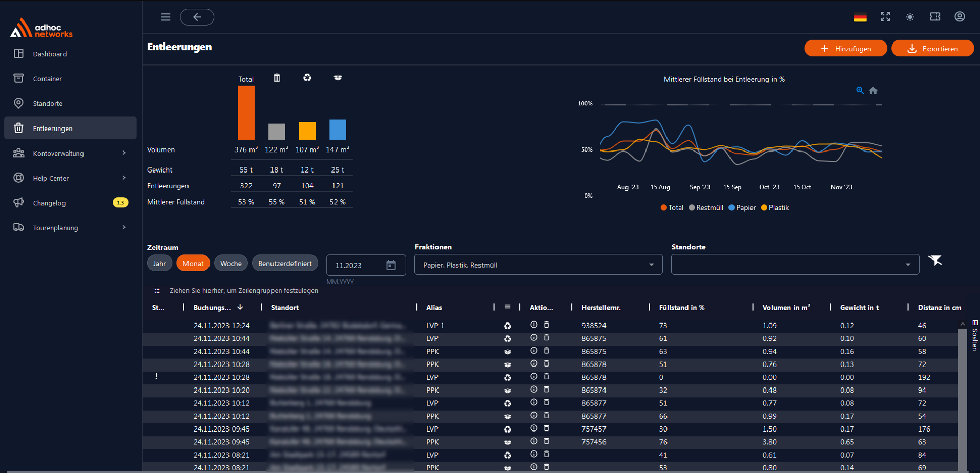
Task: Open the Standorte filter dropdown
Action: pyautogui.click(x=795, y=265)
